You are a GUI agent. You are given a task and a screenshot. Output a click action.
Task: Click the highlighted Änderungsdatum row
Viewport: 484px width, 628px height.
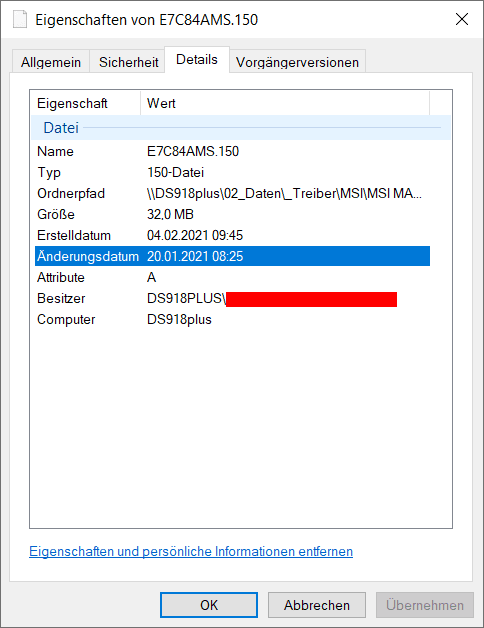pos(232,256)
